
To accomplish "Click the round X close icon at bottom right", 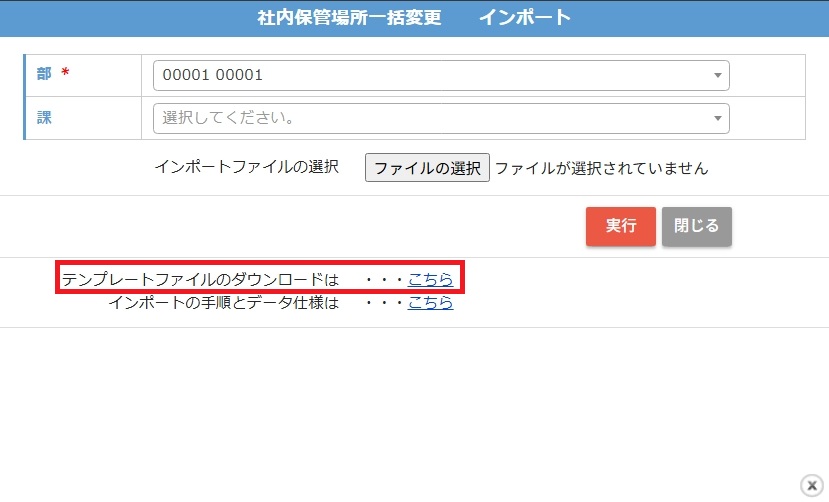I will click(x=811, y=485).
